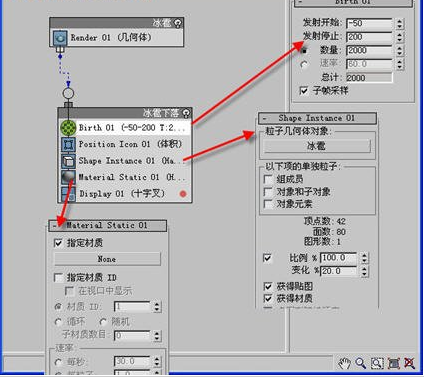The width and height of the screenshot is (424, 377).
Task: Select the 每秒 radio button
Action: 58,362
